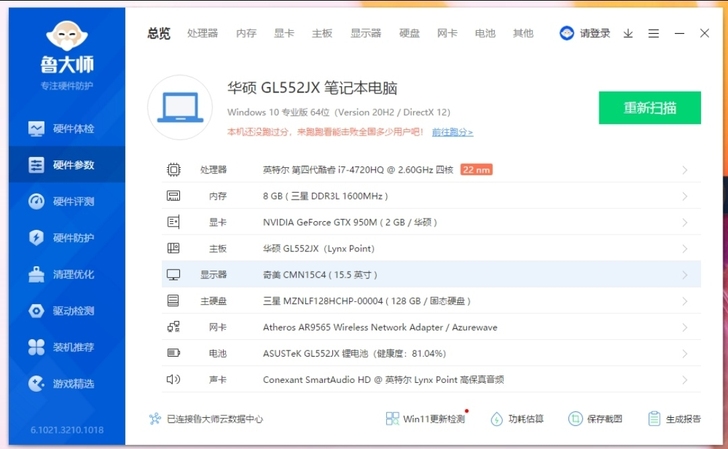The height and width of the screenshot is (449, 728).
Task: Switch to the 处理器 tab at top
Action: coord(202,33)
